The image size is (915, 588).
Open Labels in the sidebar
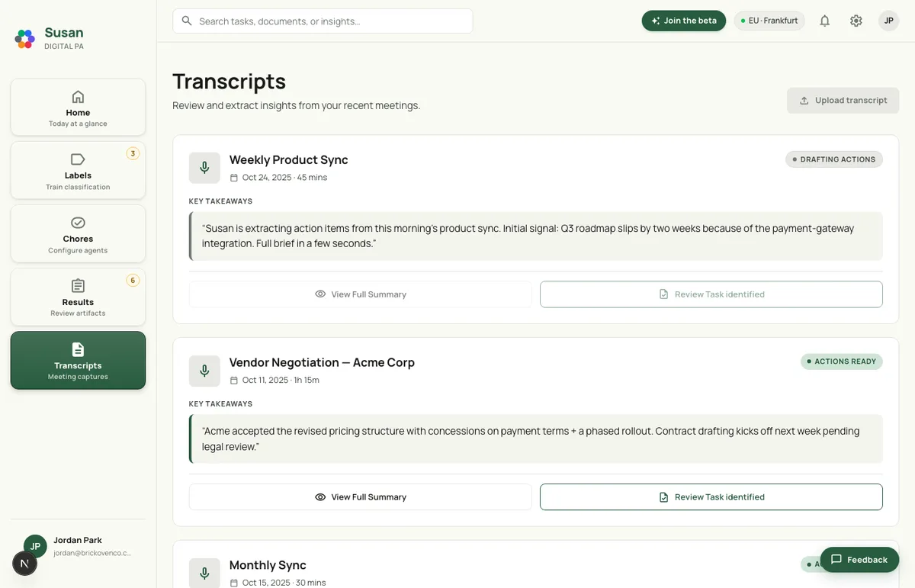tap(78, 170)
